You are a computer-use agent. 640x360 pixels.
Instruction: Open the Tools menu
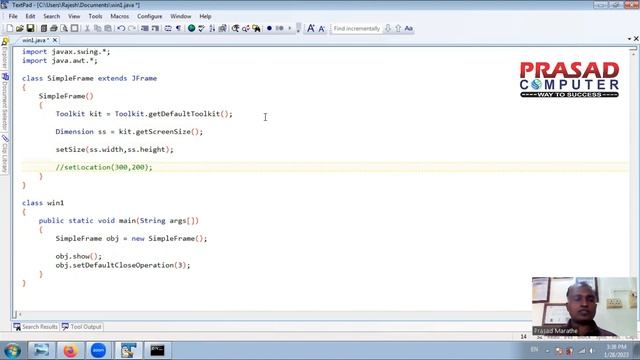click(95, 16)
